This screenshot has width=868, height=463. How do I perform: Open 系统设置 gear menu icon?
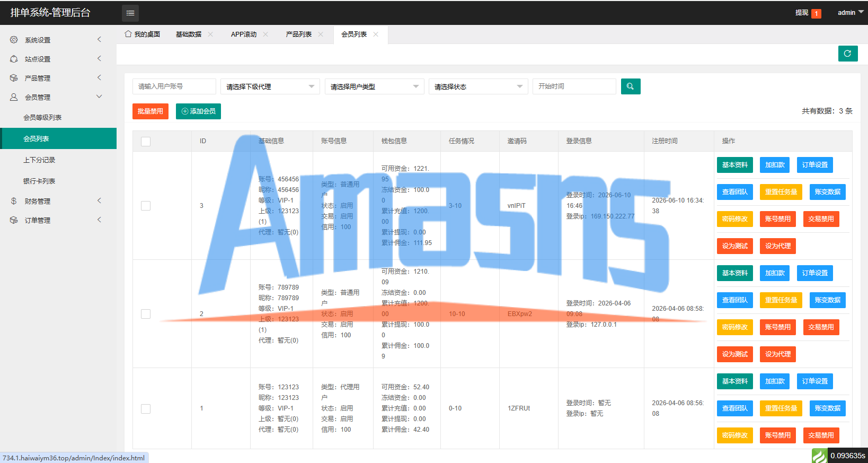[14, 40]
